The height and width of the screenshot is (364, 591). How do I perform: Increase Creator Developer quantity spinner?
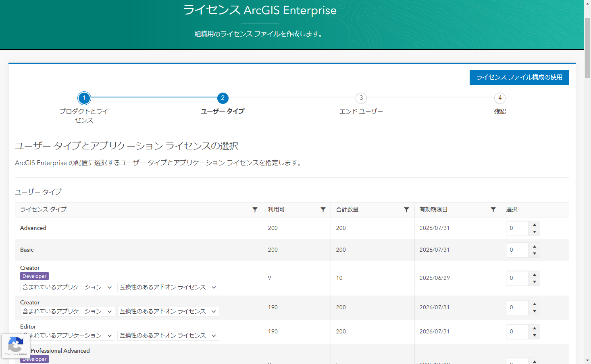coord(535,275)
